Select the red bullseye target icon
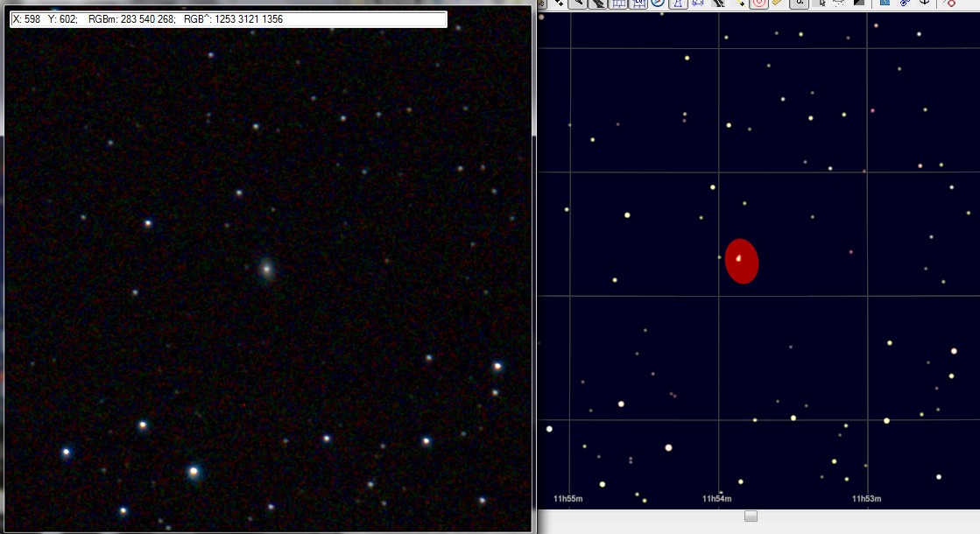The width and height of the screenshot is (980, 534). 758,4
